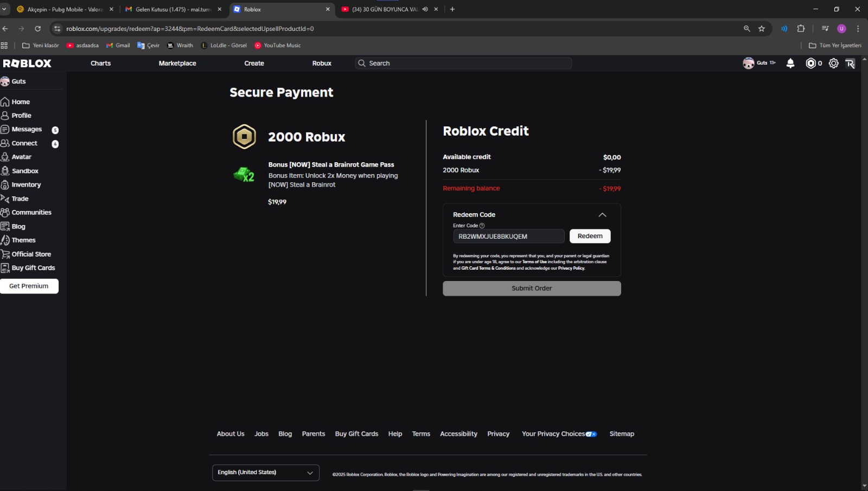Open the sidebar Buy Gift Cards item
The width and height of the screenshot is (868, 491).
[x=28, y=268]
